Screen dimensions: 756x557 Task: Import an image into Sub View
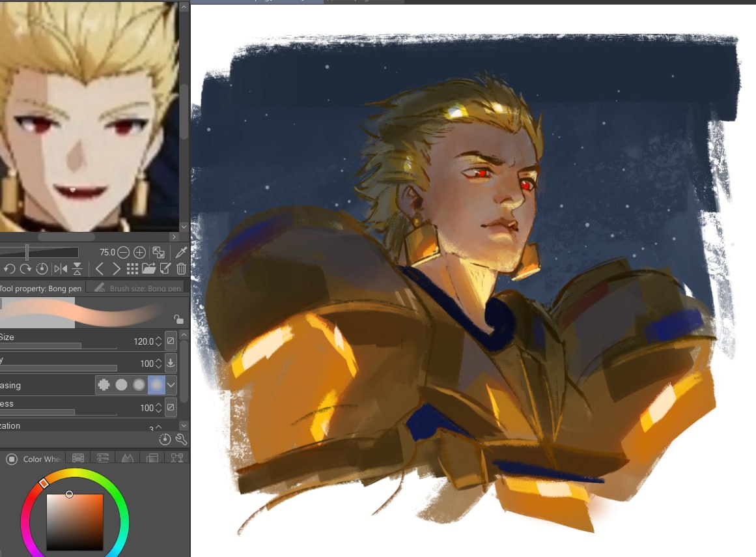pos(148,268)
